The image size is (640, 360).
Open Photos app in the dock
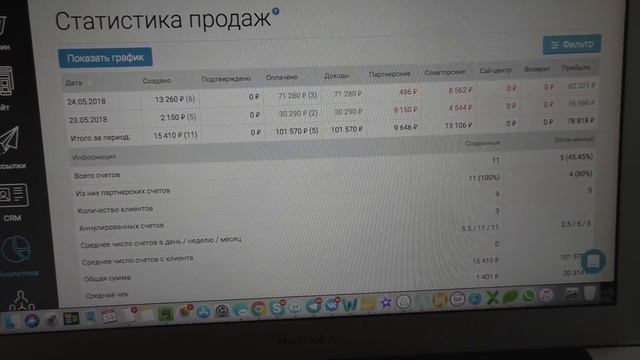tap(185, 312)
